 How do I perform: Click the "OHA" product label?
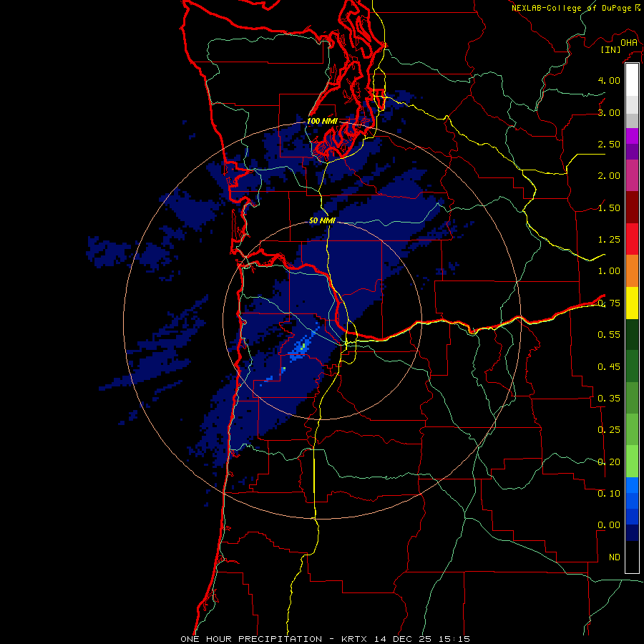pyautogui.click(x=629, y=43)
